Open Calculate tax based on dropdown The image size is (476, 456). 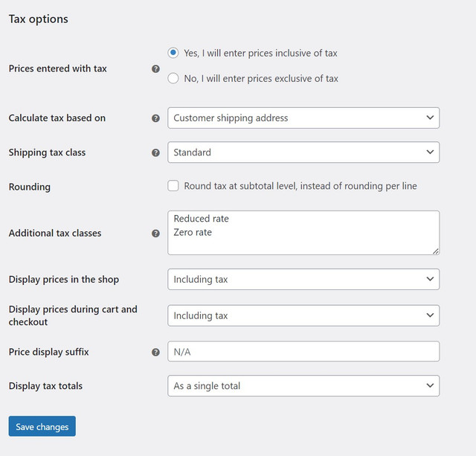[303, 118]
